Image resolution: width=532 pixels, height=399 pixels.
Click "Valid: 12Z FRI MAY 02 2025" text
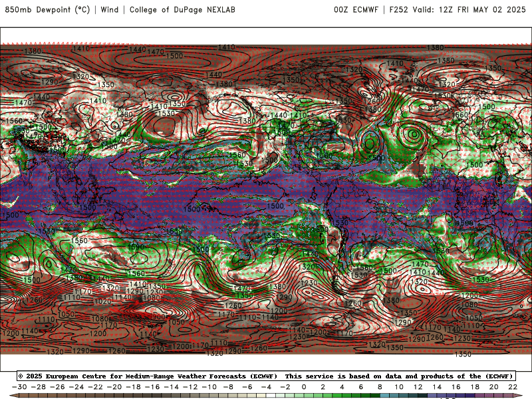[x=469, y=9]
